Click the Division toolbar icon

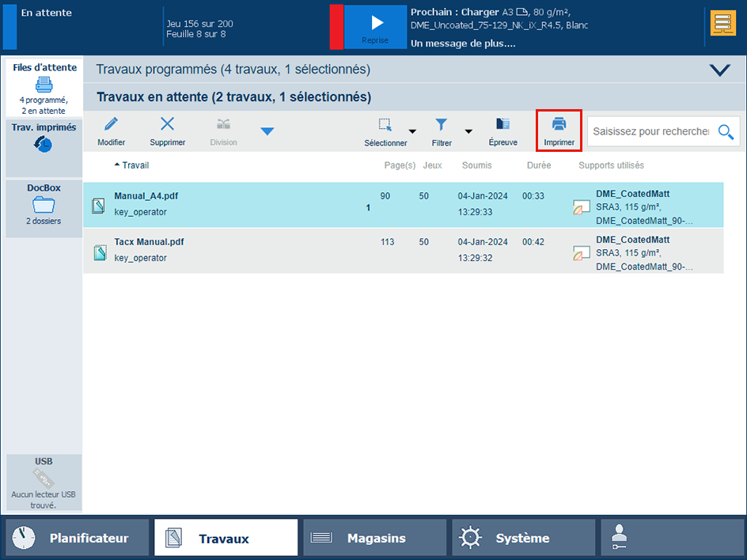223,125
